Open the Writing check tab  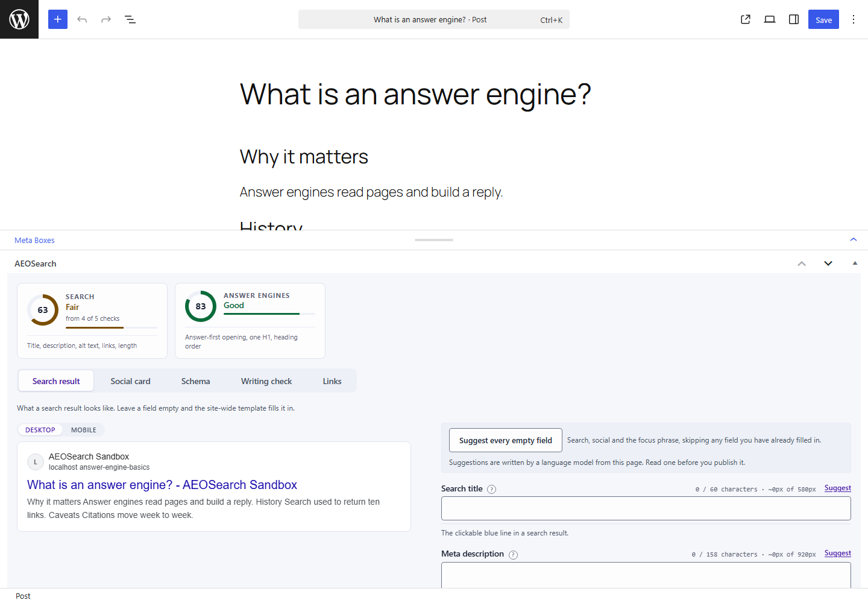click(x=266, y=381)
